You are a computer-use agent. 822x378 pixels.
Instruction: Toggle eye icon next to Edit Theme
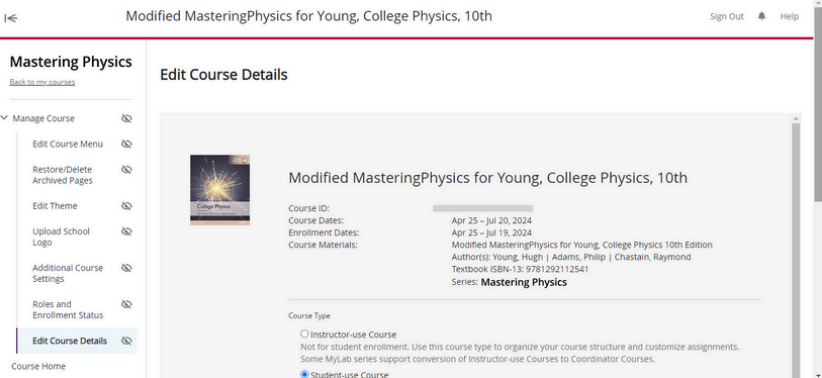point(126,206)
